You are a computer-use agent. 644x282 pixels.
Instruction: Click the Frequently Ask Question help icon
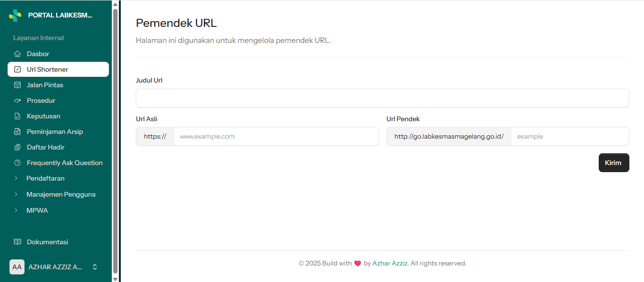click(x=17, y=163)
